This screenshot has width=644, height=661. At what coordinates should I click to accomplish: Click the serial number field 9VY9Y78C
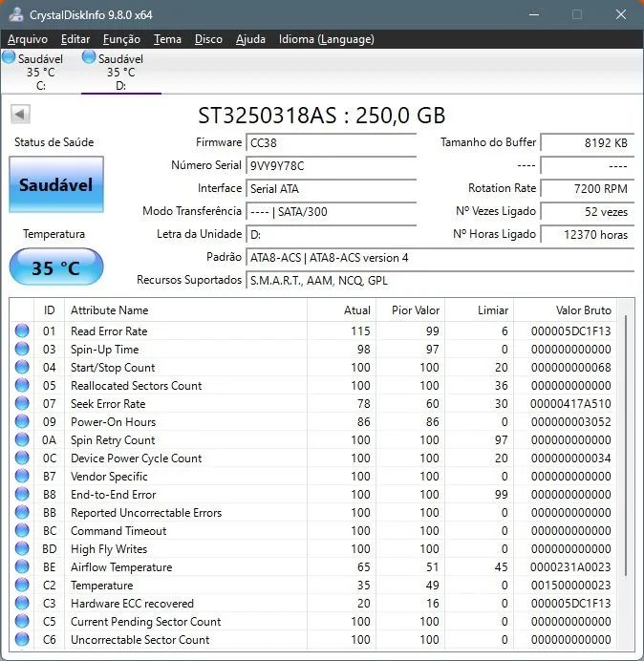332,165
